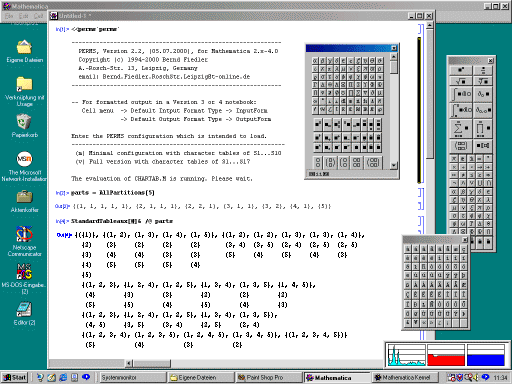The image size is (512, 384).
Task: Select the Editor (2) desktop shortcut
Action: (x=24, y=313)
